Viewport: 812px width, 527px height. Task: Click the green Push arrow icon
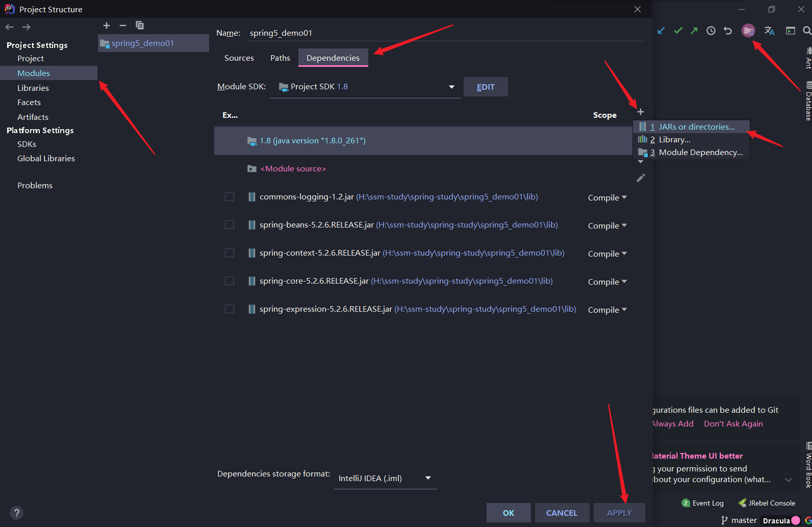[x=694, y=31]
